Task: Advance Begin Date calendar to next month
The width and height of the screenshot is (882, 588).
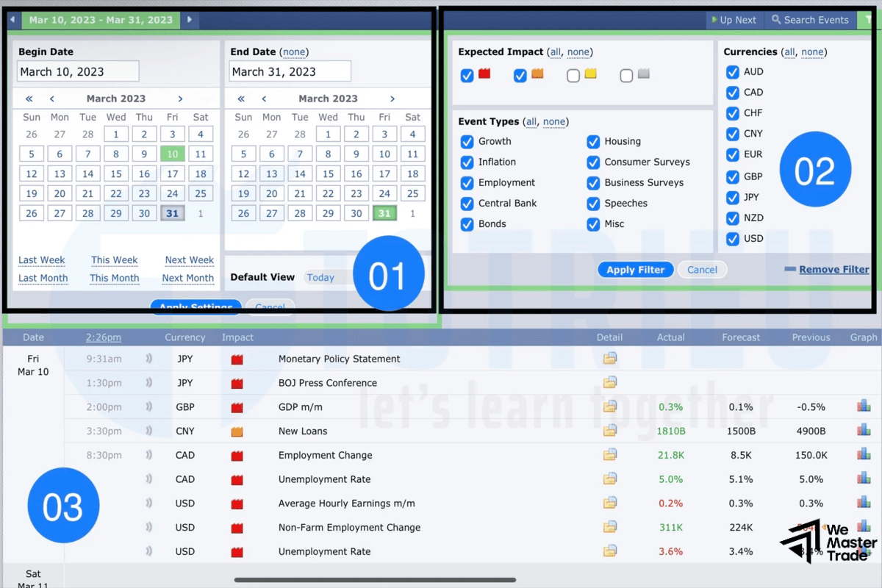Action: (180, 98)
